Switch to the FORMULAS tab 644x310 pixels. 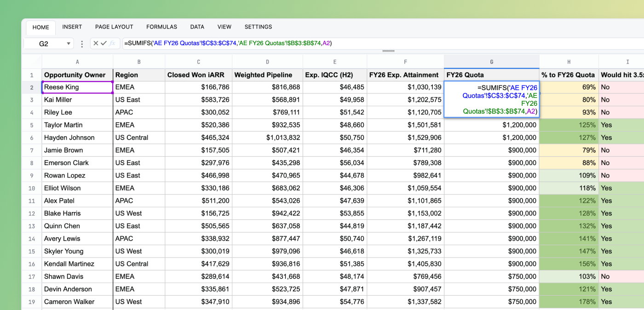point(161,27)
